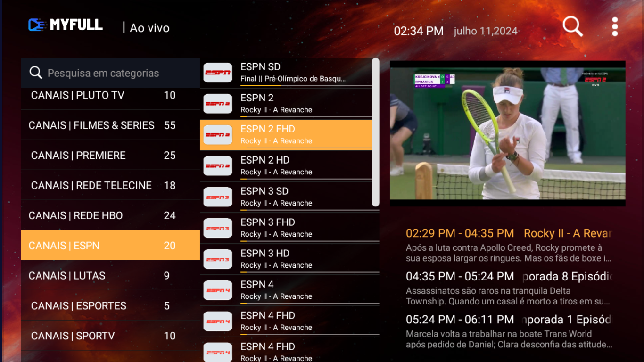
Task: Select ESPN 3 HD channel title
Action: [x=265, y=254]
